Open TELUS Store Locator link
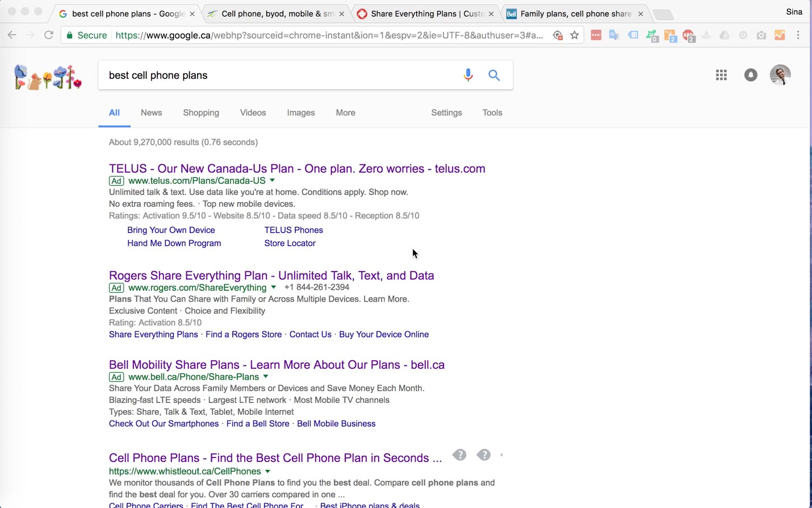Viewport: 812px width, 508px height. (290, 243)
